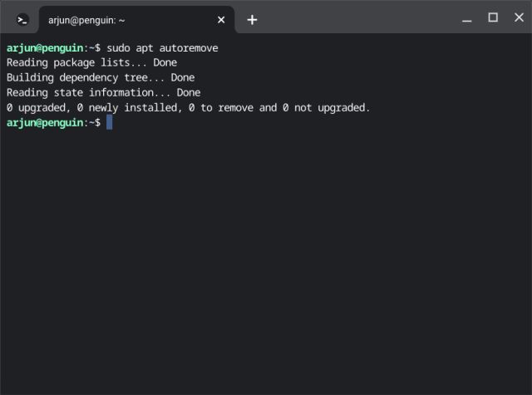
Task: Click the word autoremove in the command
Action: pyautogui.click(x=189, y=47)
